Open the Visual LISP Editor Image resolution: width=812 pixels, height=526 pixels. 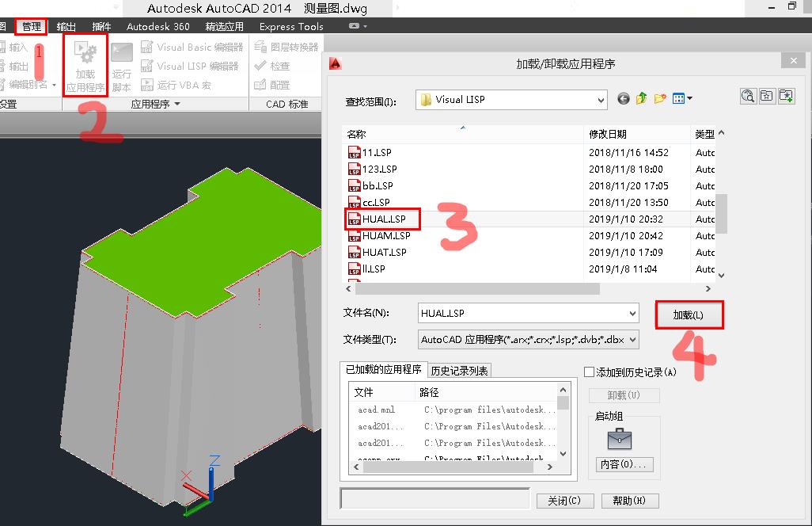tap(147, 64)
